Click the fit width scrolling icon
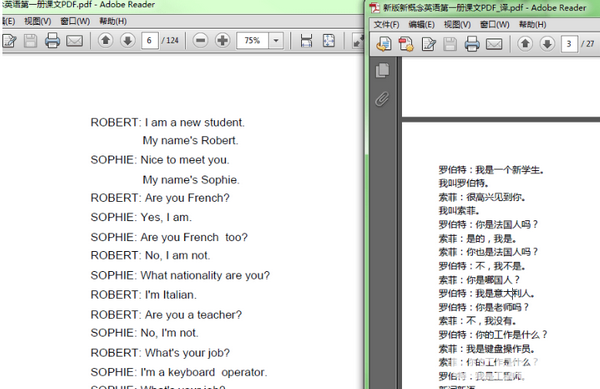The width and height of the screenshot is (600, 389). [x=306, y=41]
